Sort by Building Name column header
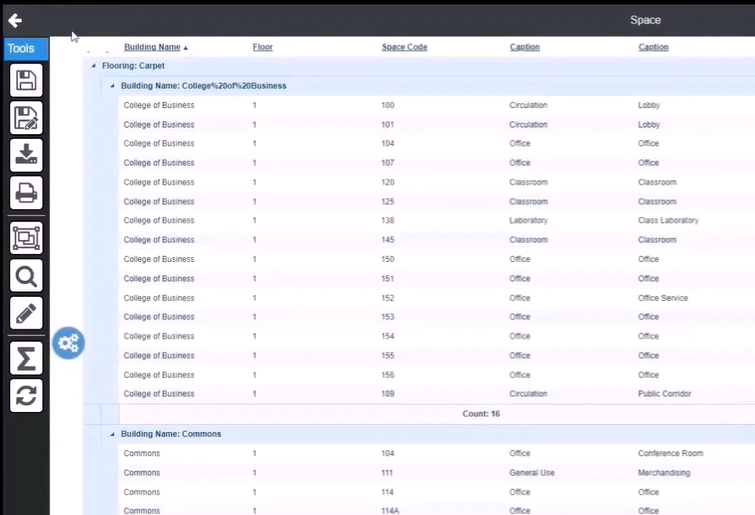The height and width of the screenshot is (515, 755). (x=152, y=47)
